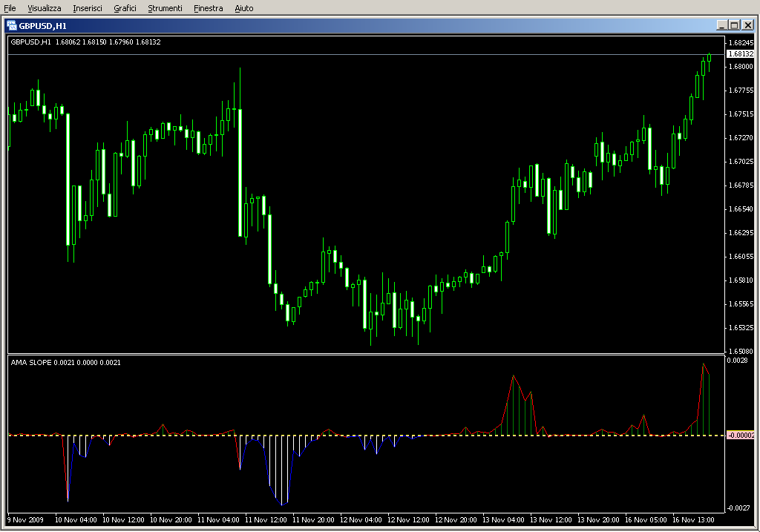Screen dimensions: 760x532
Task: Click the 1.67755 price scale label
Action: [741, 90]
